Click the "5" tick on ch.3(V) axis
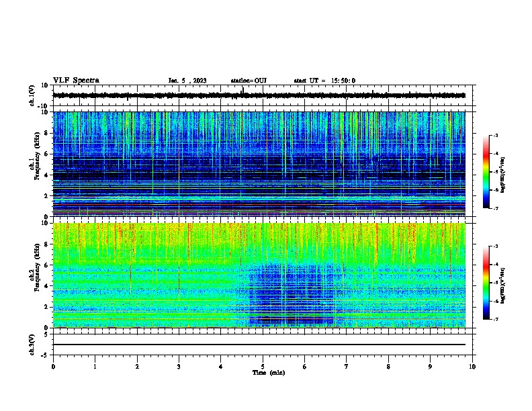 (x=46, y=334)
